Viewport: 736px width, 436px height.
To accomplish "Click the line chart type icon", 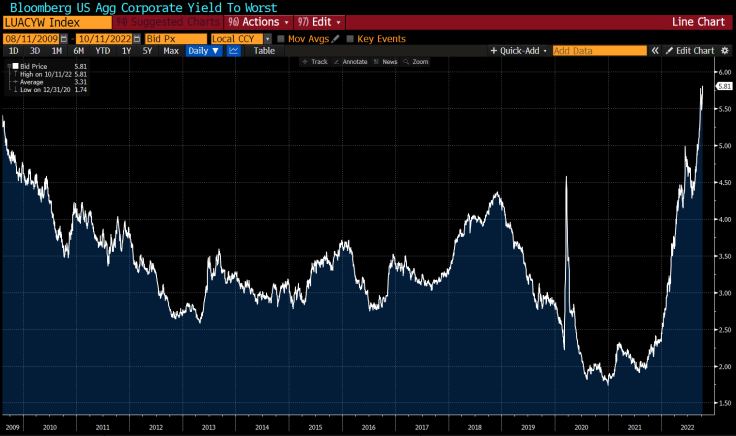I will coord(234,50).
